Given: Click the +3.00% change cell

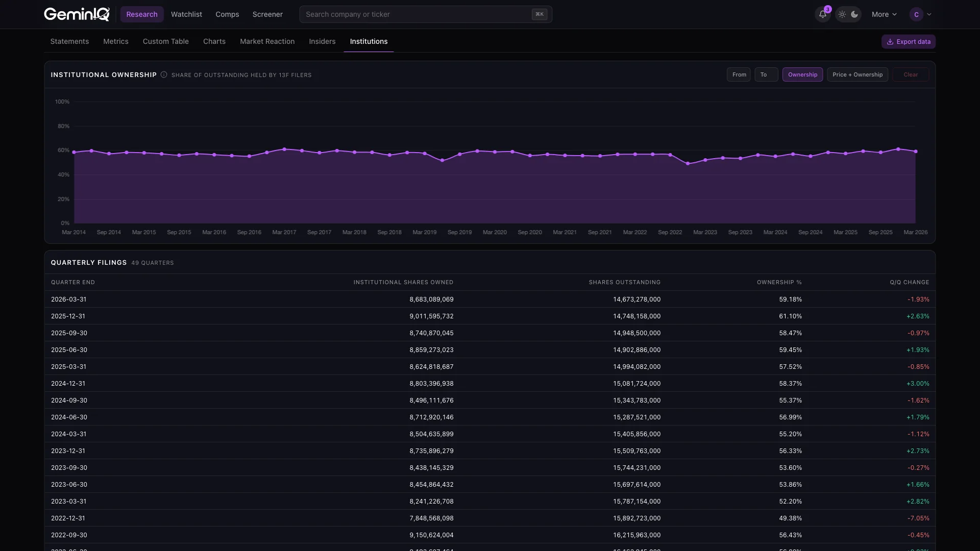Looking at the screenshot, I should pos(918,384).
